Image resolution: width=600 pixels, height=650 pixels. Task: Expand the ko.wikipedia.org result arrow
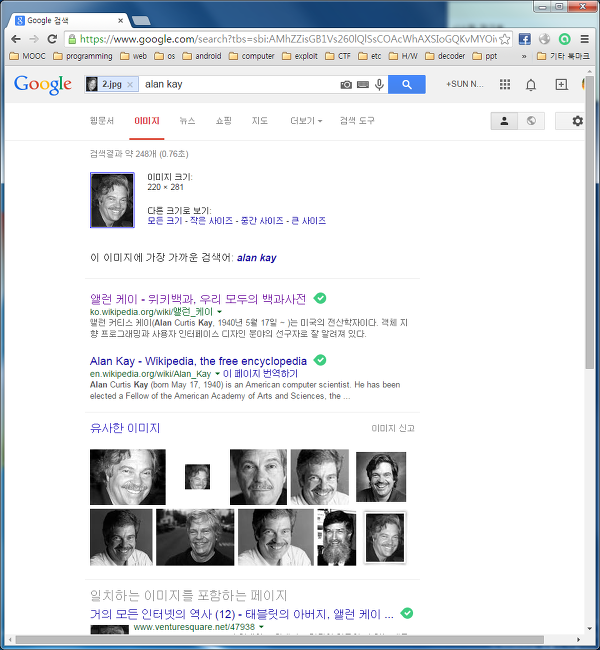click(x=219, y=312)
